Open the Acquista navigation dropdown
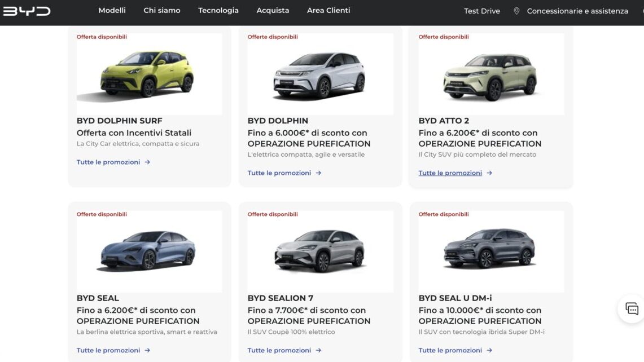The image size is (644, 362). click(x=273, y=10)
